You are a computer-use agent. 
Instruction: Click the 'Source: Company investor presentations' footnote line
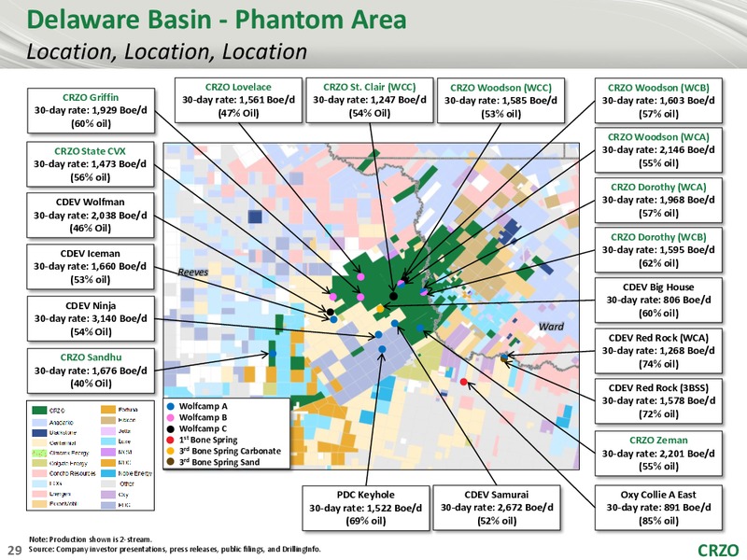pyautogui.click(x=175, y=549)
